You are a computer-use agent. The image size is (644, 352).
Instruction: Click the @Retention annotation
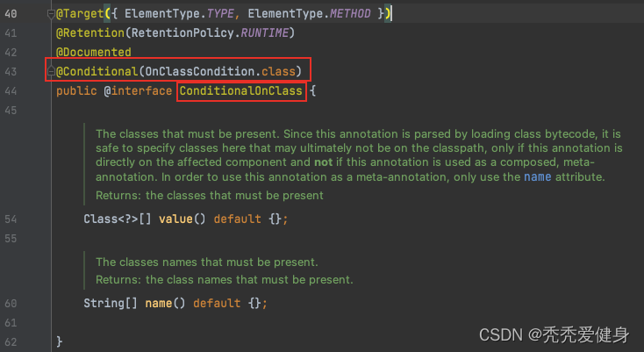pyautogui.click(x=90, y=32)
